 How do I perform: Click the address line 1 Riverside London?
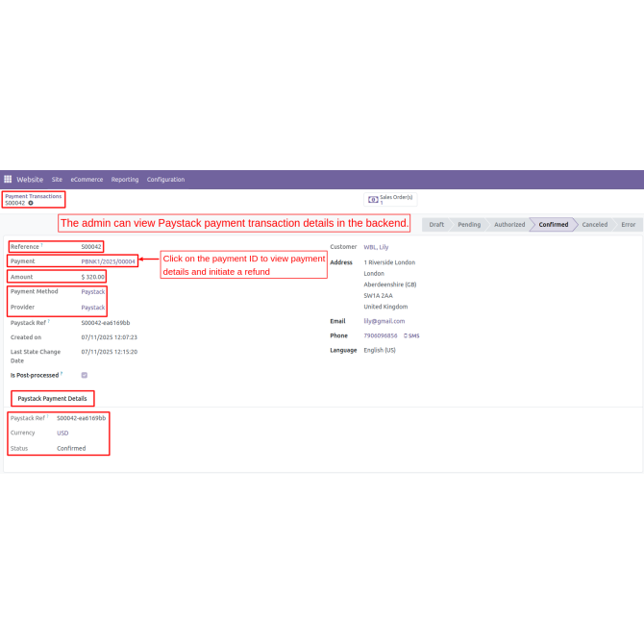point(389,262)
